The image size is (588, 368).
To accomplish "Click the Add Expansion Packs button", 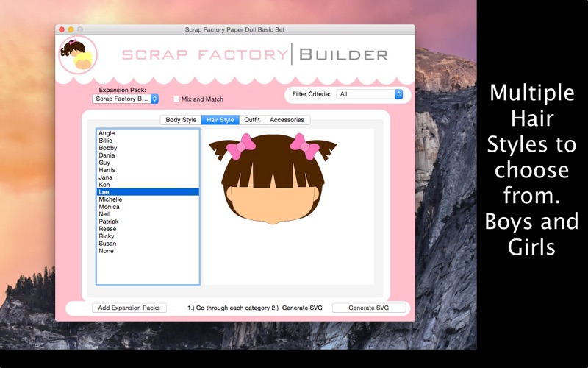I will [129, 308].
